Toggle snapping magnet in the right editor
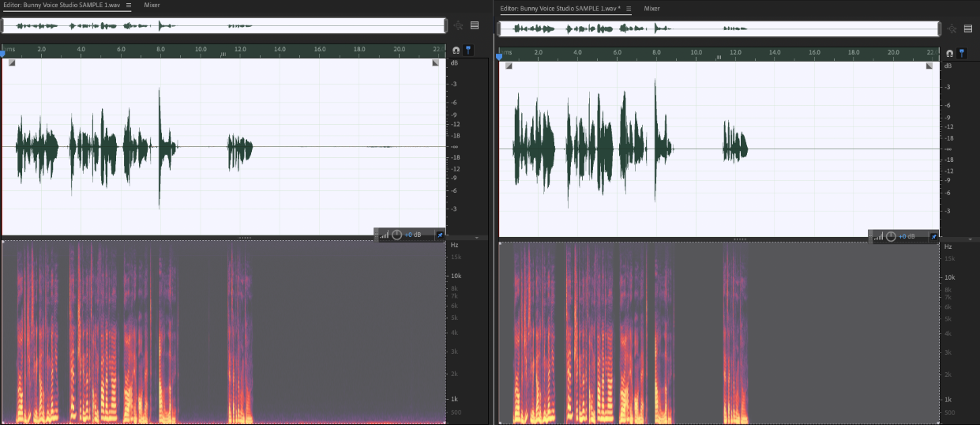 [x=950, y=53]
